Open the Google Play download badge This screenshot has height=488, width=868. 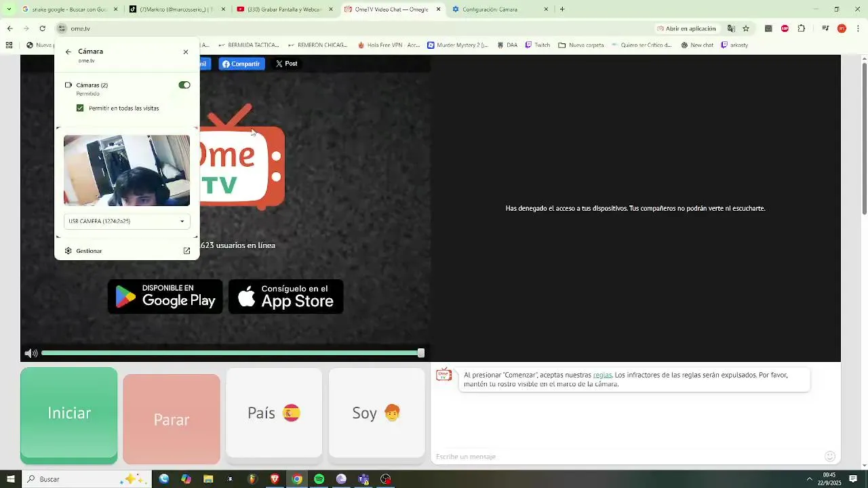[x=165, y=296]
